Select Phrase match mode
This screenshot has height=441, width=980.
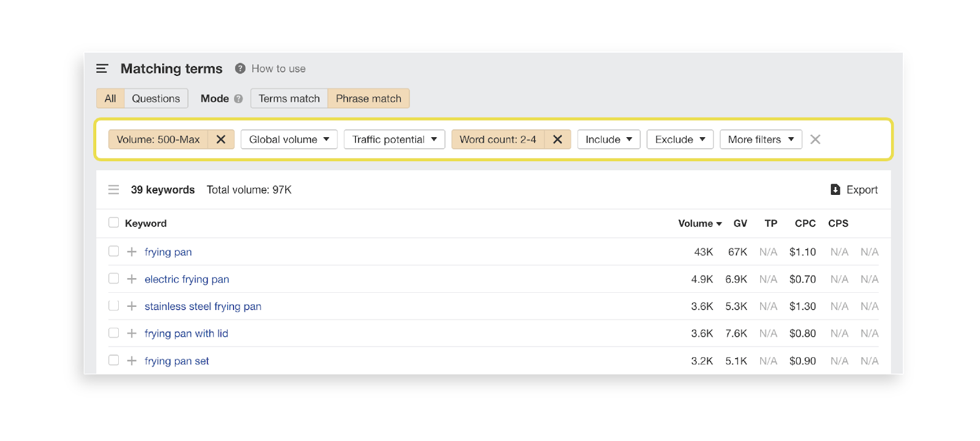[x=369, y=99]
